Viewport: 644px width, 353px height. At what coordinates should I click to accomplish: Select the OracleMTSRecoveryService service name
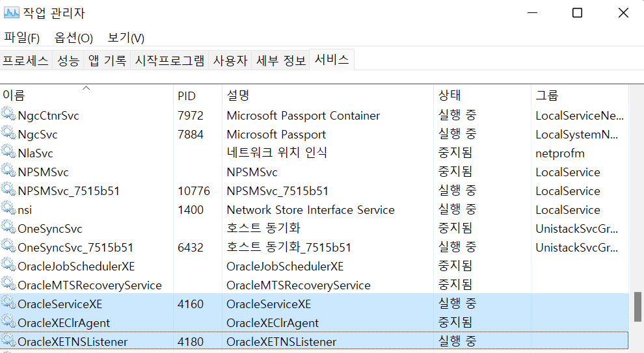pos(90,285)
